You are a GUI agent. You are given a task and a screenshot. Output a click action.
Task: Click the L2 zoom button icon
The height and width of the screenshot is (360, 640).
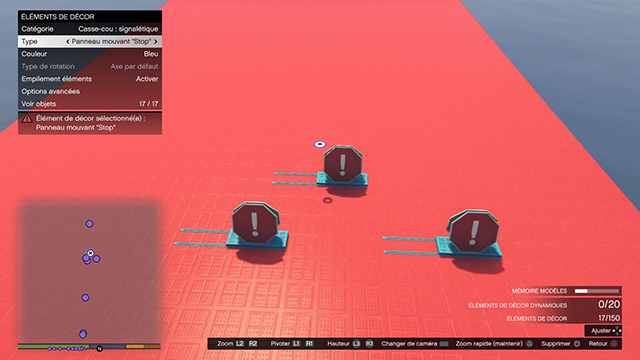240,344
